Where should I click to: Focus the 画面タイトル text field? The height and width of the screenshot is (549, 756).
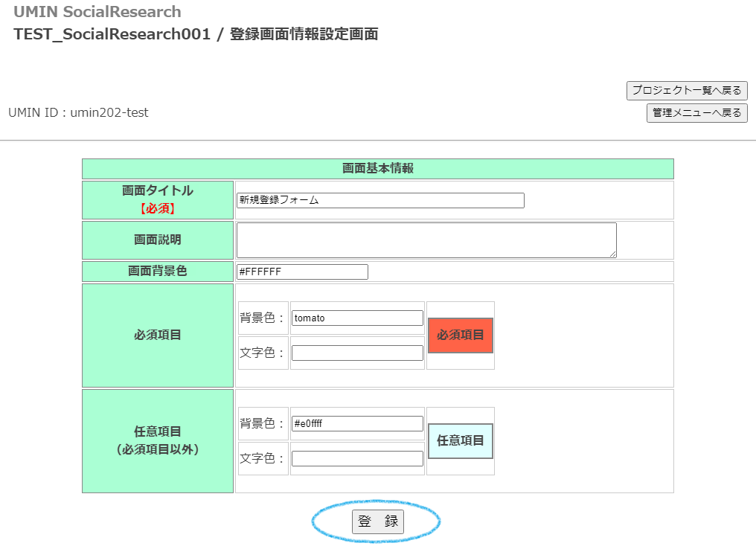tap(380, 200)
